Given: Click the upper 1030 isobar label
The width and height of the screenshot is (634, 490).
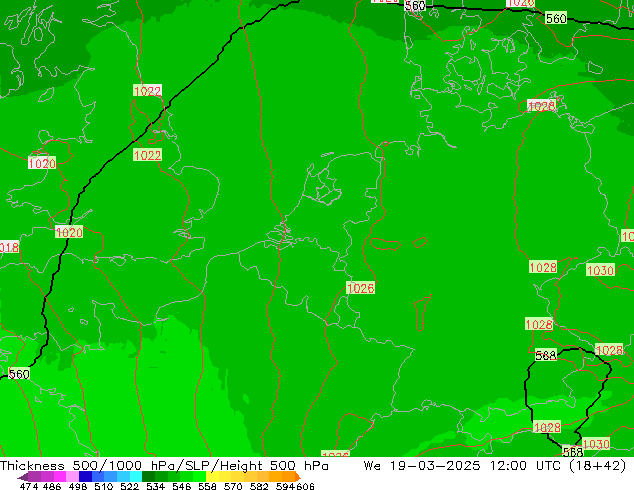Looking at the screenshot, I should pyautogui.click(x=600, y=270).
